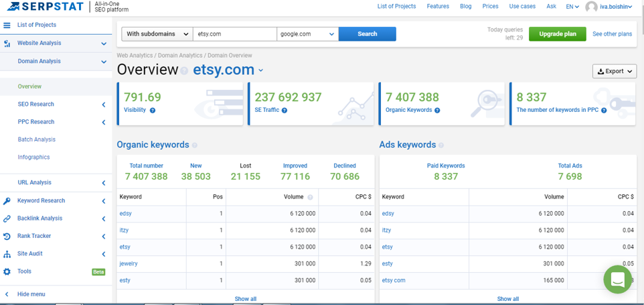The image size is (644, 305).
Task: Open the Export dropdown button
Action: point(615,71)
